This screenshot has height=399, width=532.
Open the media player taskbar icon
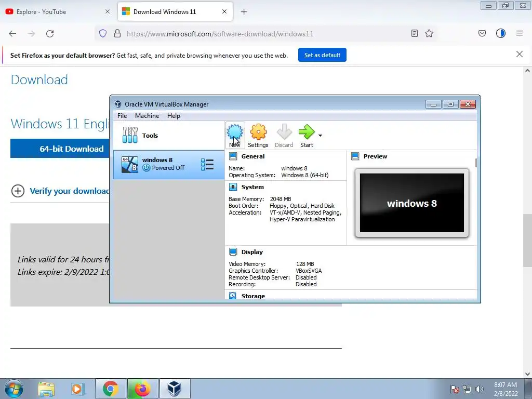click(x=77, y=389)
